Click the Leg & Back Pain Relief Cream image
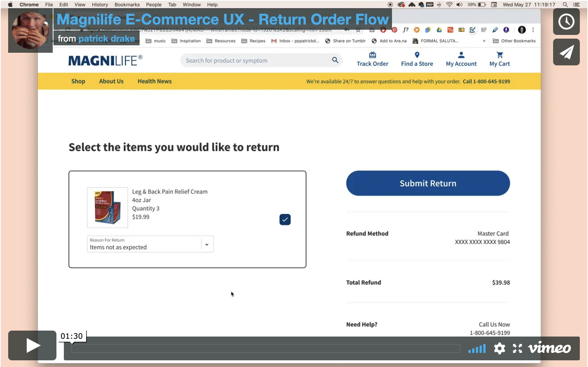 point(108,208)
